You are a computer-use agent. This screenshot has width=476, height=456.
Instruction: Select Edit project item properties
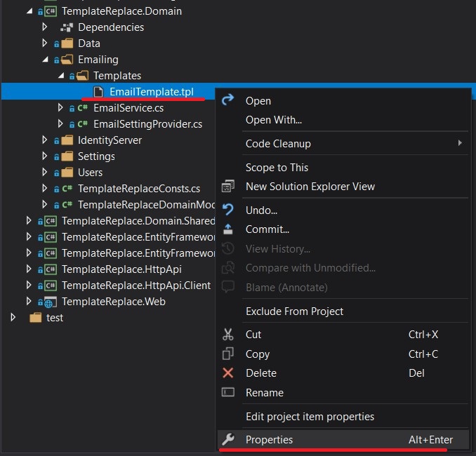(x=310, y=417)
